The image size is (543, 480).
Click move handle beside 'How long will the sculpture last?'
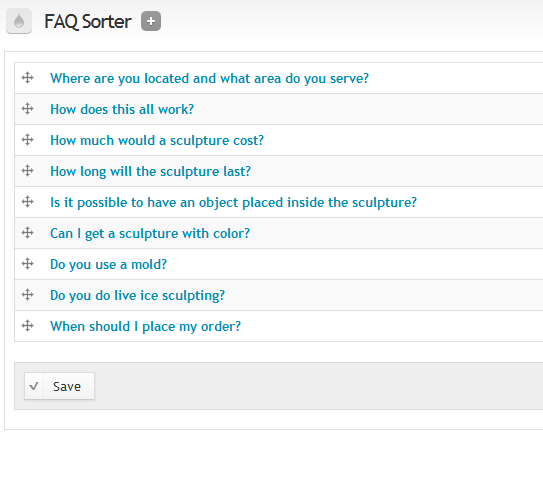click(x=27, y=171)
